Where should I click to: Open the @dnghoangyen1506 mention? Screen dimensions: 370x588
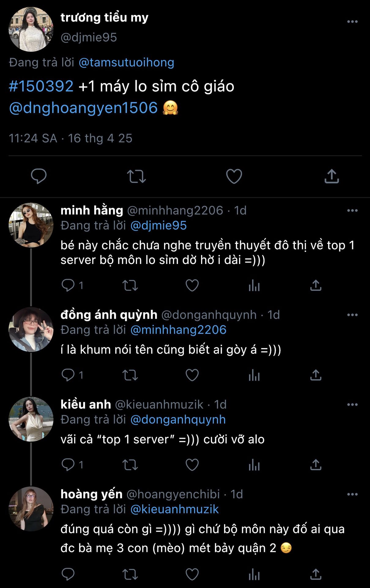point(83,108)
